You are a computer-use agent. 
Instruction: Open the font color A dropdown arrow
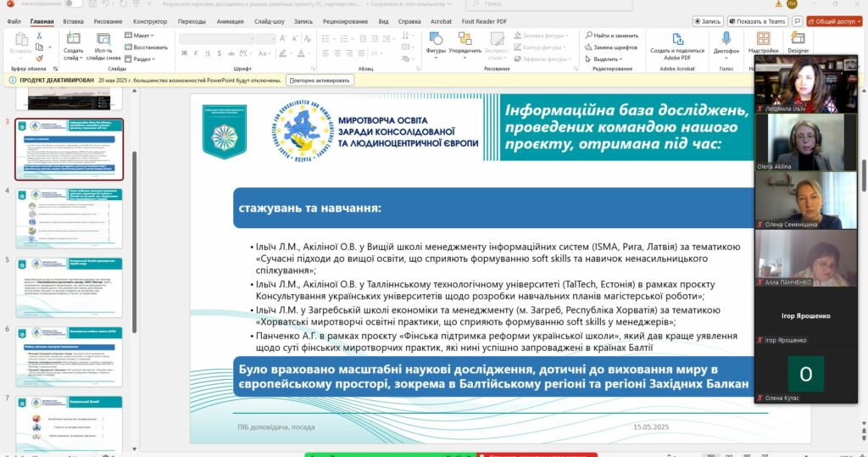pyautogui.click(x=309, y=53)
